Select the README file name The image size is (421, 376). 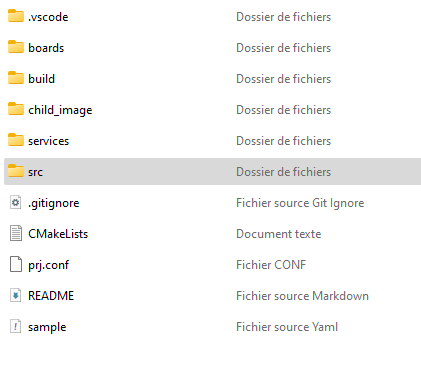51,296
